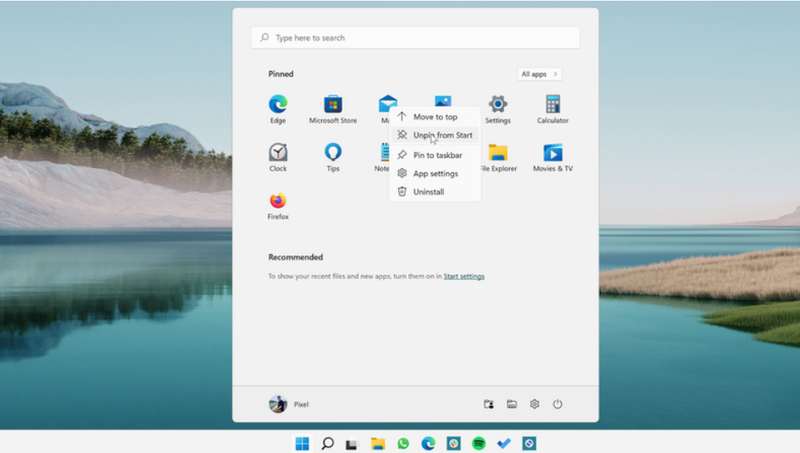Choose Unpin from Start option
Screen dimensions: 800x453
coord(442,135)
